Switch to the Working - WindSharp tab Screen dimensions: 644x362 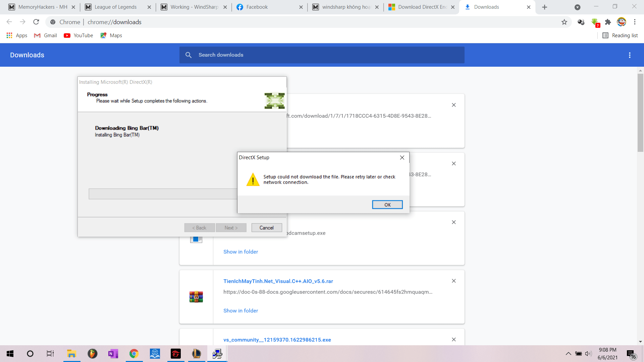point(194,7)
